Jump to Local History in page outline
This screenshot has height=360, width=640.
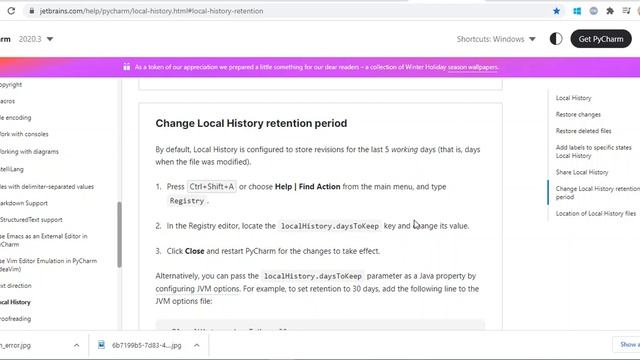(x=573, y=98)
